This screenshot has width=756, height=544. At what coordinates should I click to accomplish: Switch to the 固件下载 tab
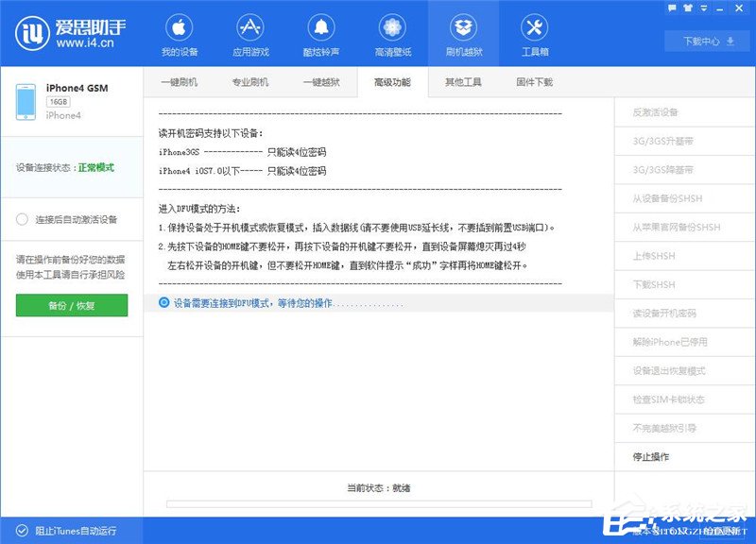point(533,82)
